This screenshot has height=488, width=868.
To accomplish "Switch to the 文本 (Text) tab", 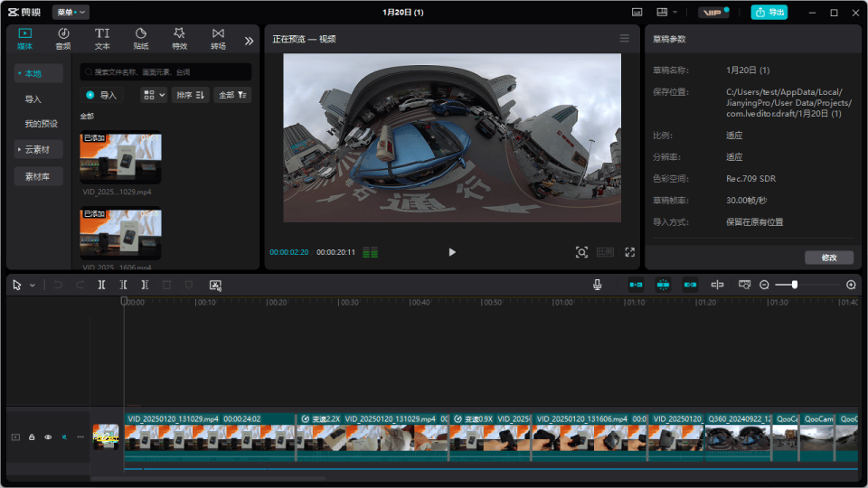I will (x=102, y=38).
